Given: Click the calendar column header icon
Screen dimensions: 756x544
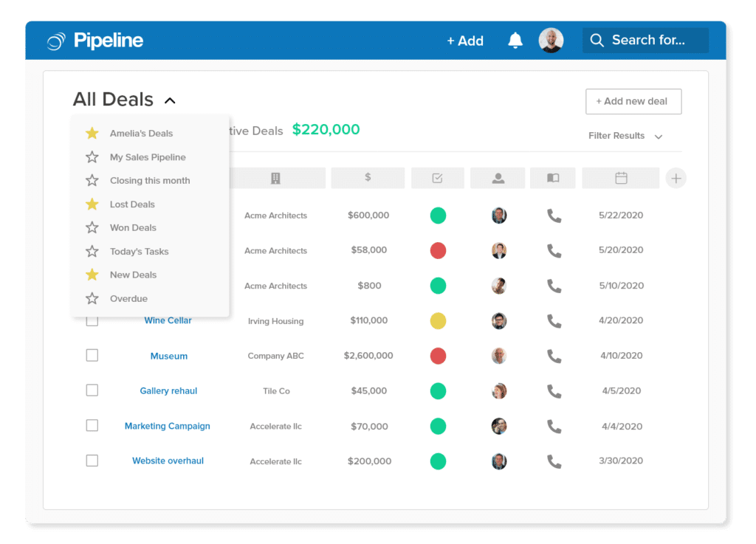Looking at the screenshot, I should [x=621, y=178].
